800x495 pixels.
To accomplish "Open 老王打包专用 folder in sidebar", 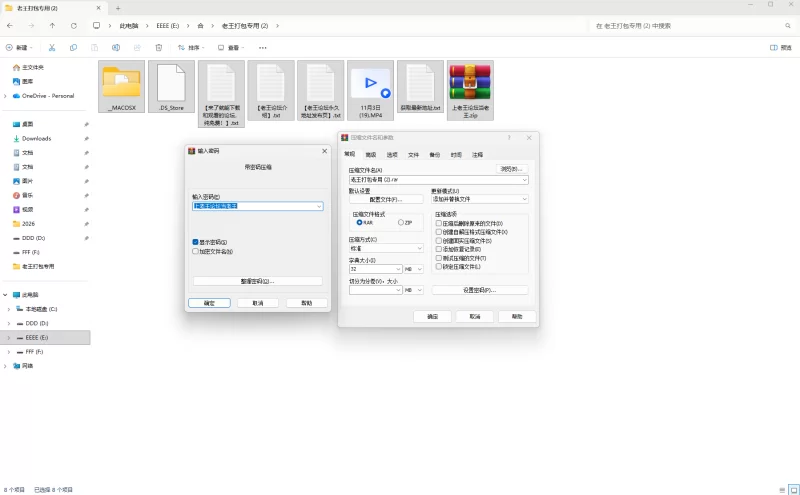I will click(x=34, y=266).
